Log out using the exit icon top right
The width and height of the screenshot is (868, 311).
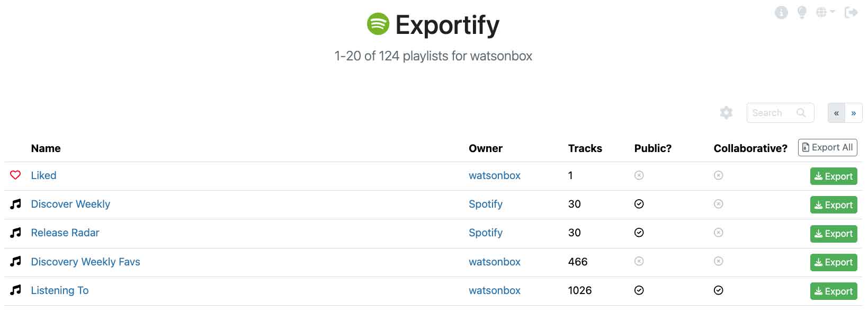point(852,12)
